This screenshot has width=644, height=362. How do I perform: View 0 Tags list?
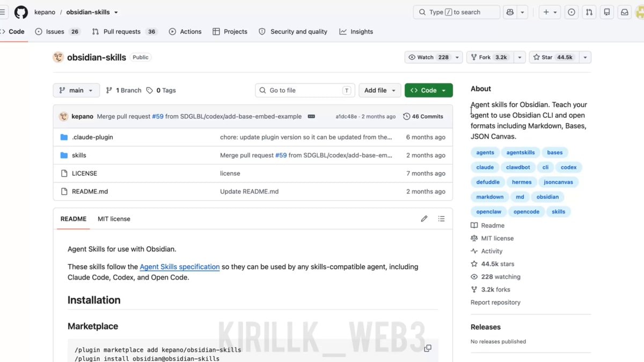[161, 91]
